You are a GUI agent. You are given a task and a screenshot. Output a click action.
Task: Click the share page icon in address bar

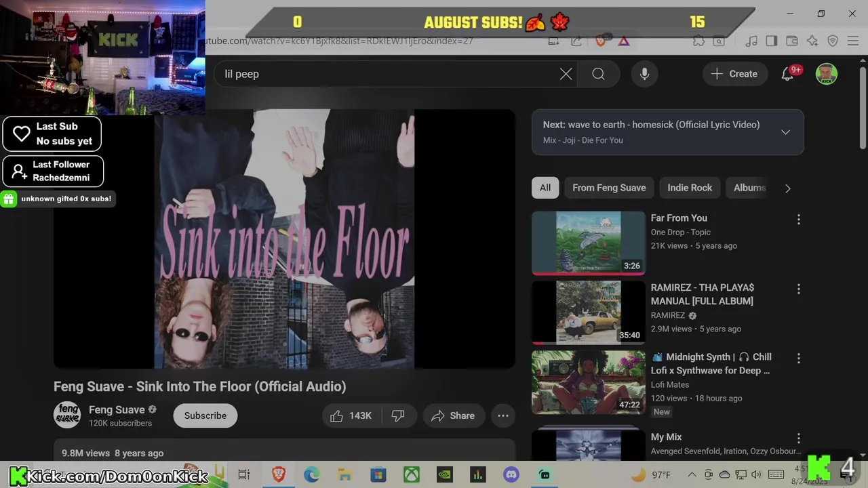tap(576, 41)
